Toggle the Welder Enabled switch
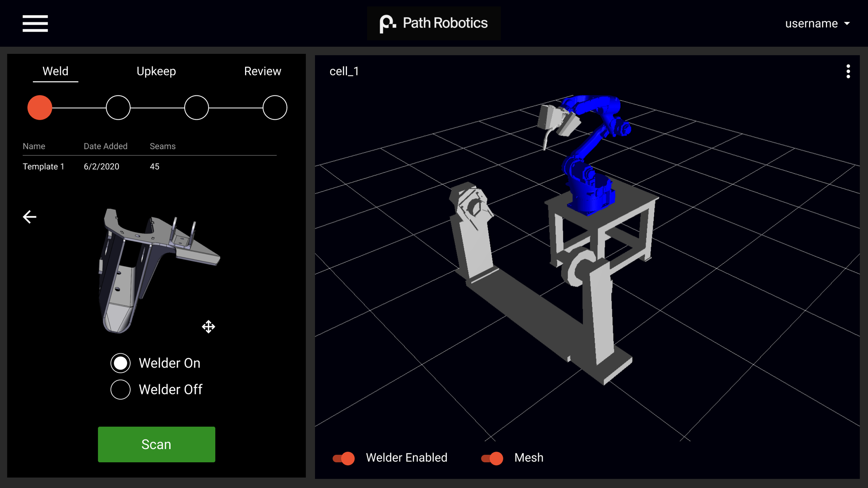The height and width of the screenshot is (488, 868). (x=344, y=458)
